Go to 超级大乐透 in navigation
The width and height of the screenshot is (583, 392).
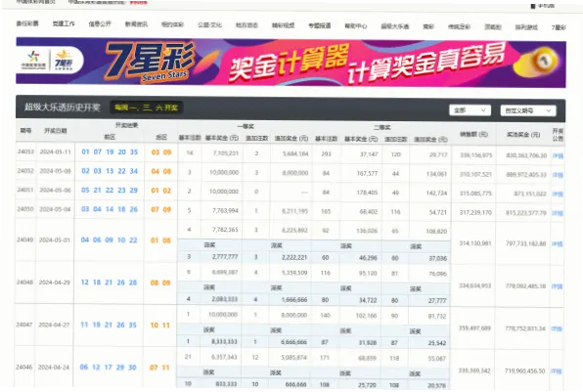point(395,26)
